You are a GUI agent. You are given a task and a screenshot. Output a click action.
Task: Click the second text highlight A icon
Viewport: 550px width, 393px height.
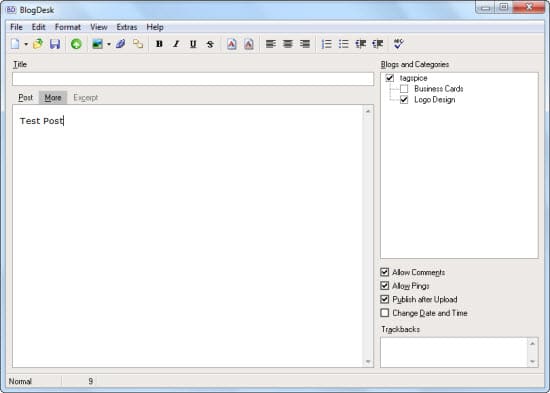tap(249, 44)
